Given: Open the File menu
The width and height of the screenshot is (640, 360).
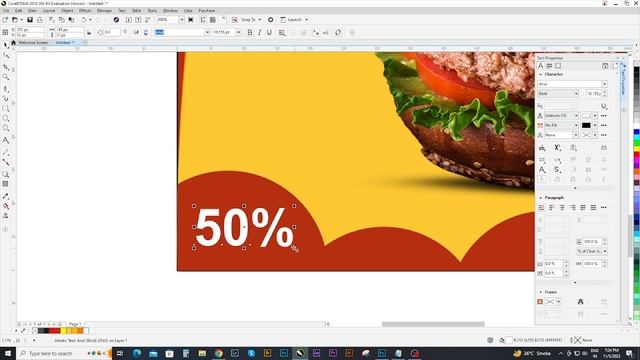Looking at the screenshot, I should [6, 11].
